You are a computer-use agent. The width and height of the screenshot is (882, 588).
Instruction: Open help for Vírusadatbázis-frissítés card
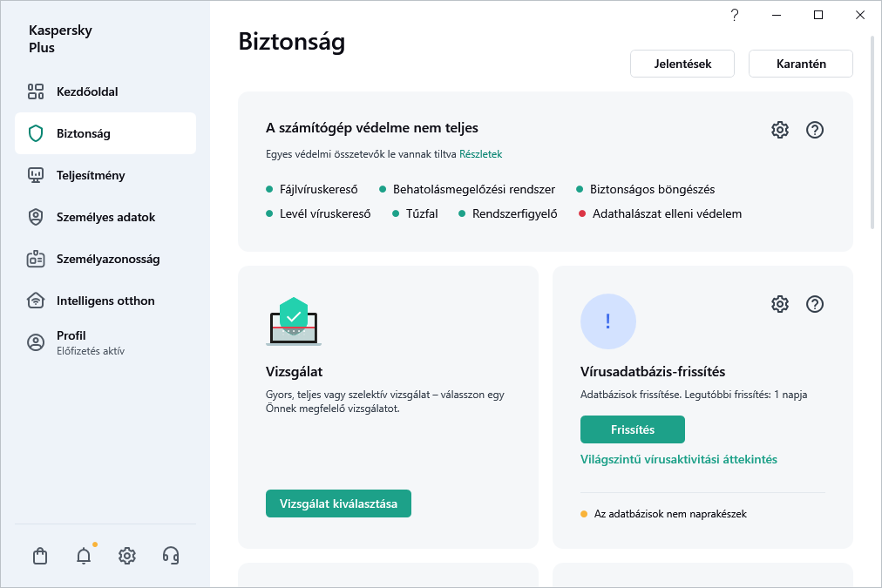tap(815, 304)
